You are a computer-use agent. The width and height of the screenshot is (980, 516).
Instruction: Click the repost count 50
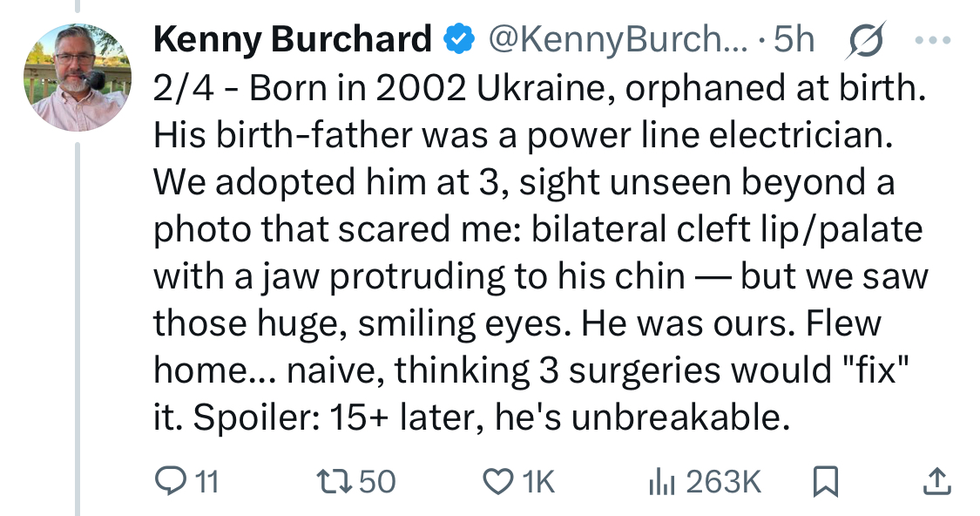(378, 481)
